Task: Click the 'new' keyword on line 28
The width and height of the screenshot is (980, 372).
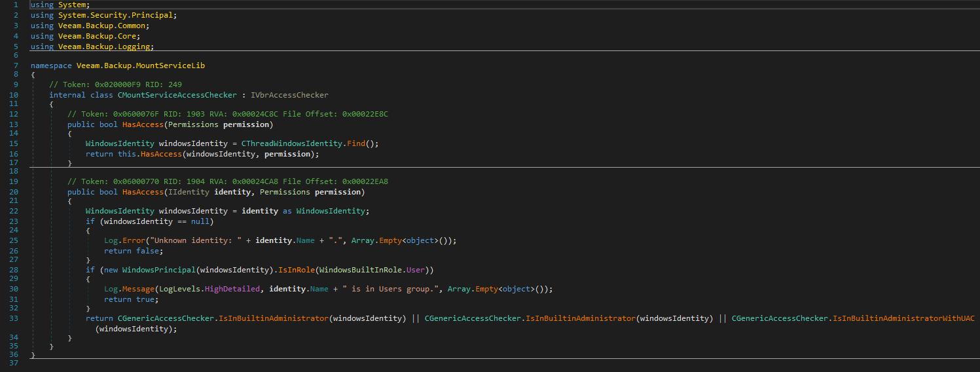Action: (111, 270)
